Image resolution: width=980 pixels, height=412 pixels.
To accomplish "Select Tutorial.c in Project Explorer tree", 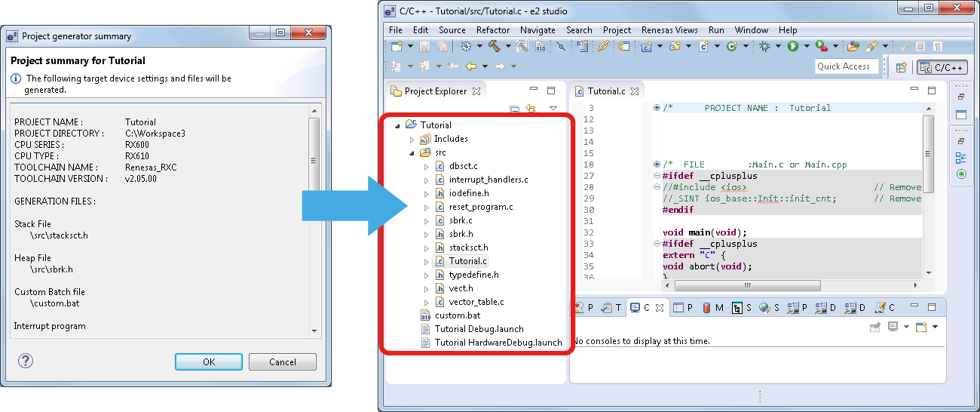I will pos(467,261).
